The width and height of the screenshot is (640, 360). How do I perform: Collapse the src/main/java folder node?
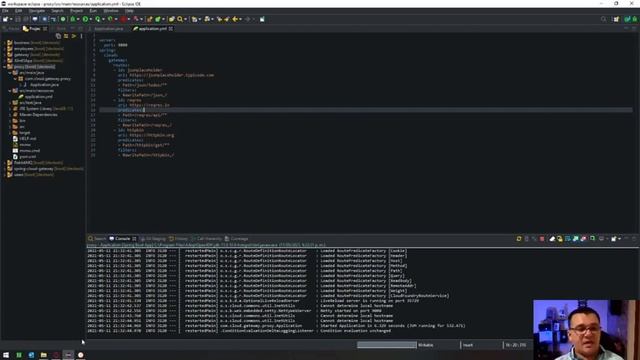10,73
